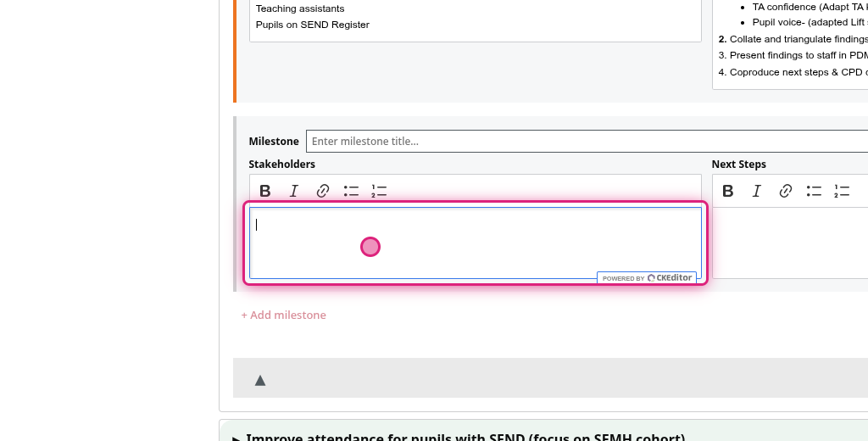Apply bulleted list in Next Steps editor
Image resolution: width=868 pixels, height=441 pixels.
click(814, 191)
